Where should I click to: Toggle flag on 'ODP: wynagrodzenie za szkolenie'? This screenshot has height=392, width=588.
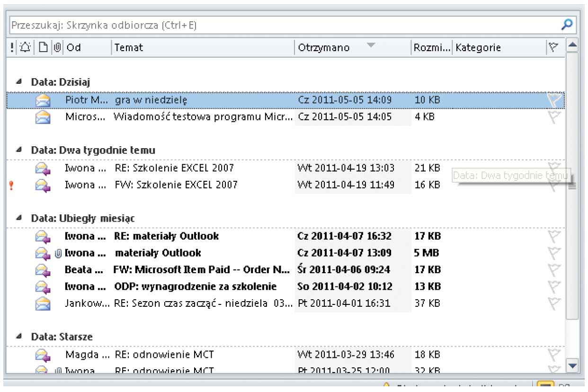[554, 286]
